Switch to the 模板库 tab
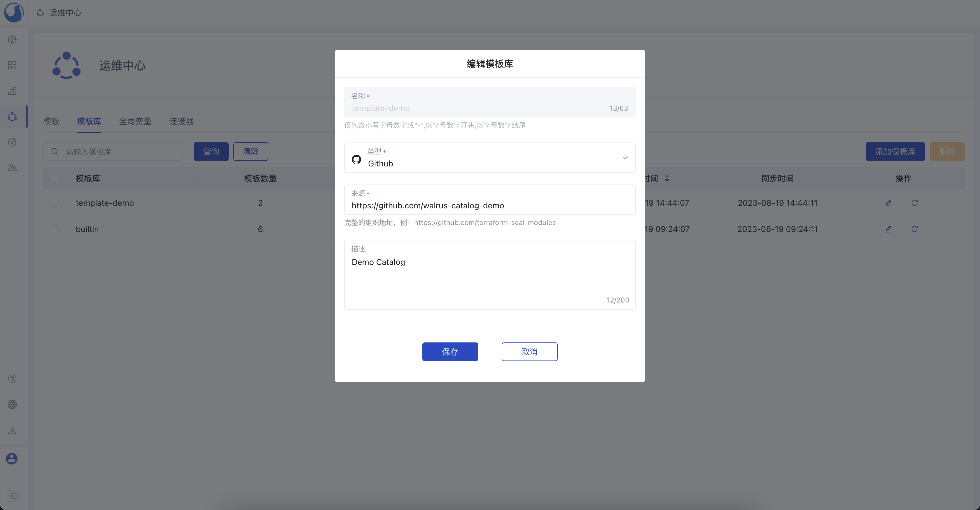Image resolution: width=980 pixels, height=510 pixels. click(x=89, y=121)
